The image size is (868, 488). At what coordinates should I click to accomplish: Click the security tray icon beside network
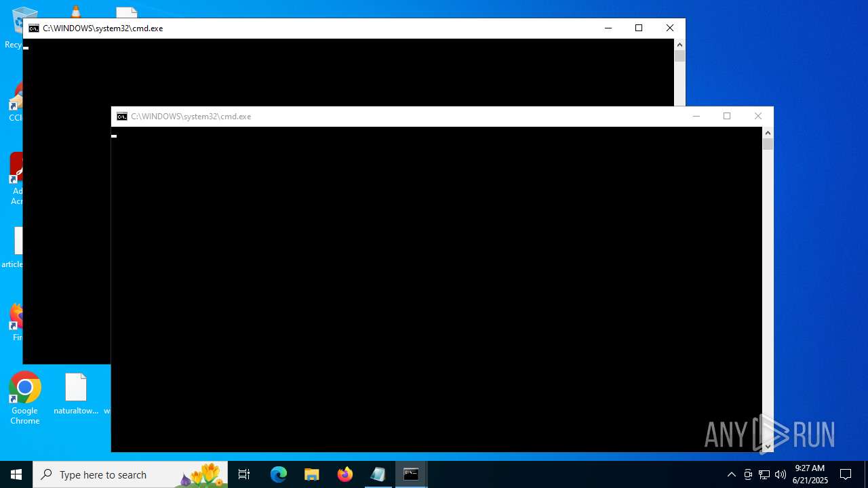[x=748, y=474]
